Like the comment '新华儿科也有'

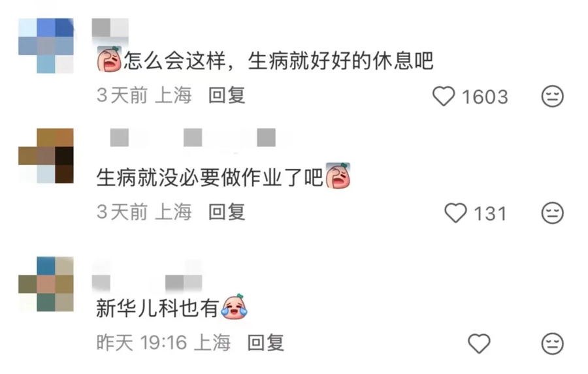(480, 343)
